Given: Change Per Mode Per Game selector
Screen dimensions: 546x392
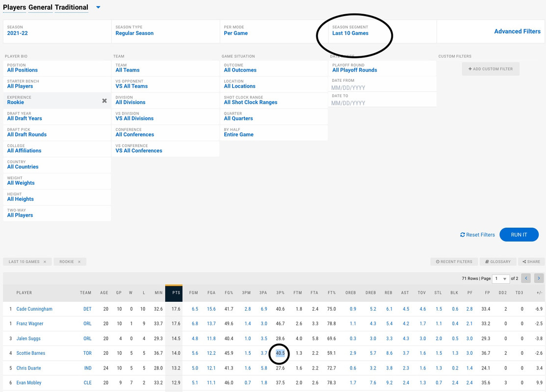Looking at the screenshot, I should (x=274, y=31).
